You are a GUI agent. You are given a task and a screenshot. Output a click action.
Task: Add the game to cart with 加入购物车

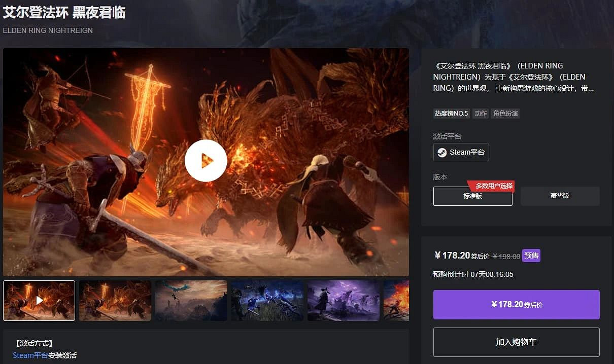point(516,342)
